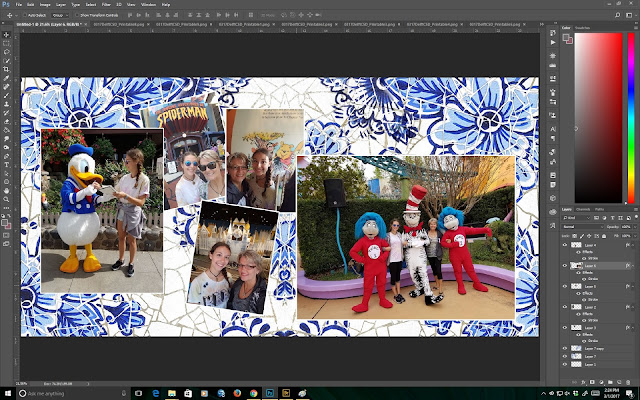Open the File menu
Screen dimensions: 640x400
18,4
